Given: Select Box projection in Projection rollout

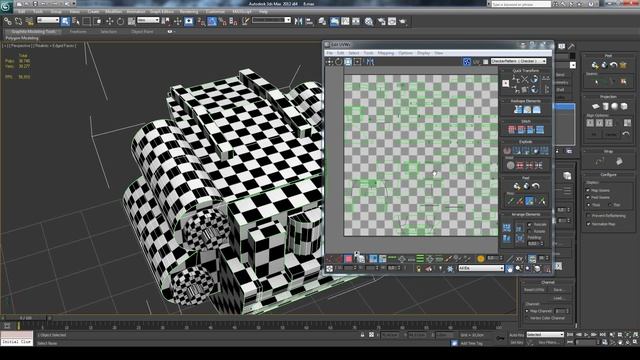Looking at the screenshot, I should pyautogui.click(x=624, y=107).
